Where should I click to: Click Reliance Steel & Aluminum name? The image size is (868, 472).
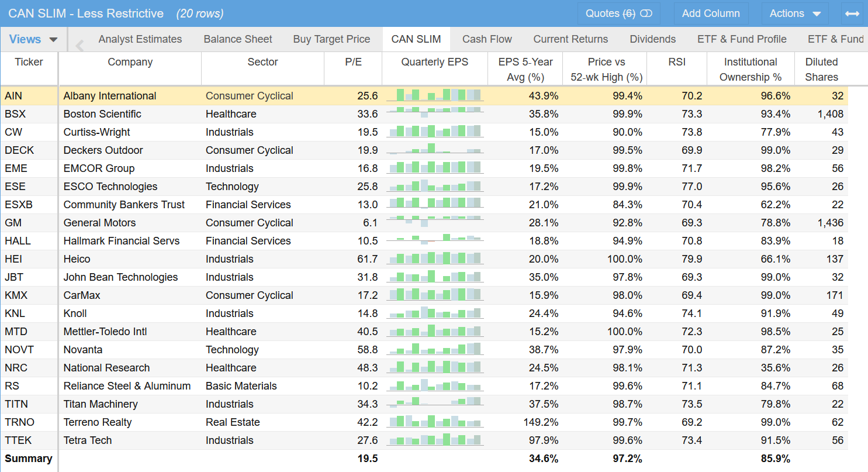[x=127, y=386]
